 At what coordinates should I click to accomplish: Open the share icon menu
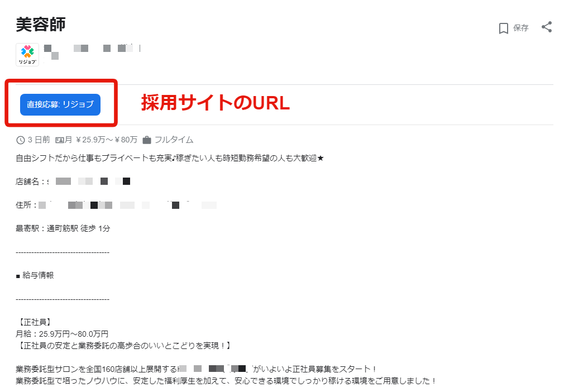[547, 27]
